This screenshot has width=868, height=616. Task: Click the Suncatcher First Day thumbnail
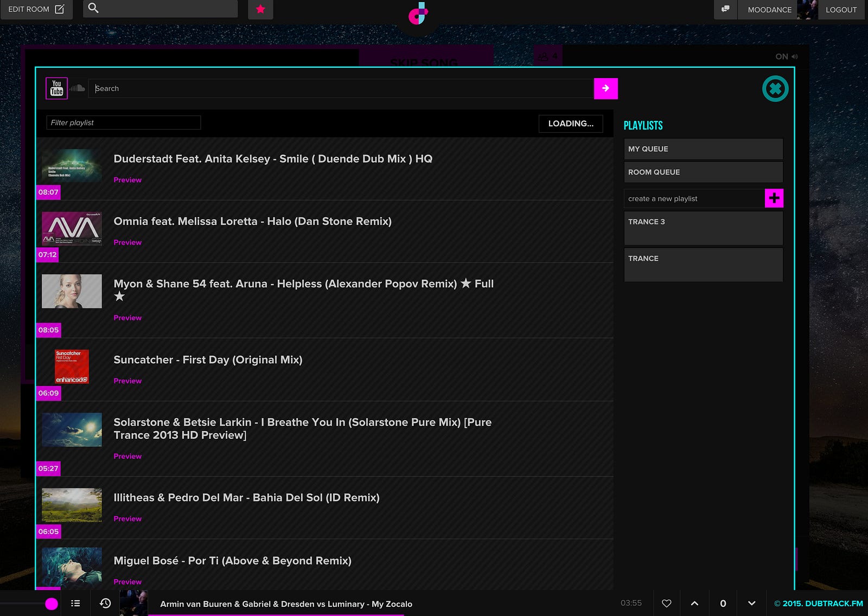coord(72,367)
